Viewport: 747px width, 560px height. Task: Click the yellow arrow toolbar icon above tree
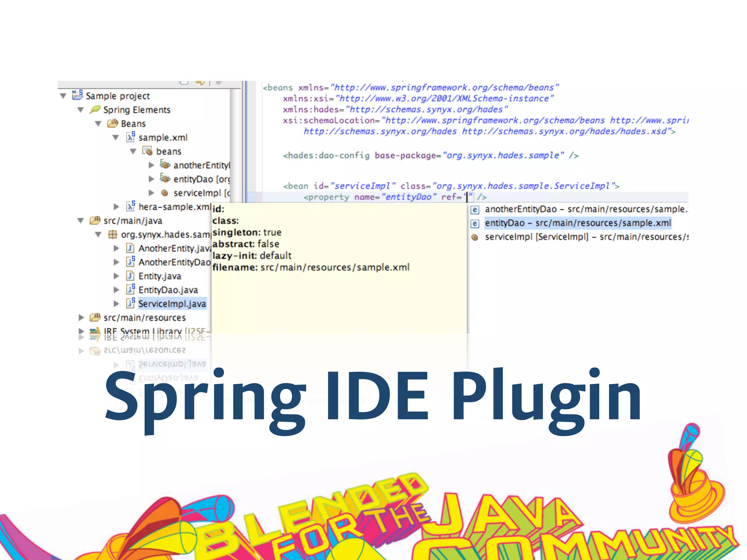click(x=200, y=82)
